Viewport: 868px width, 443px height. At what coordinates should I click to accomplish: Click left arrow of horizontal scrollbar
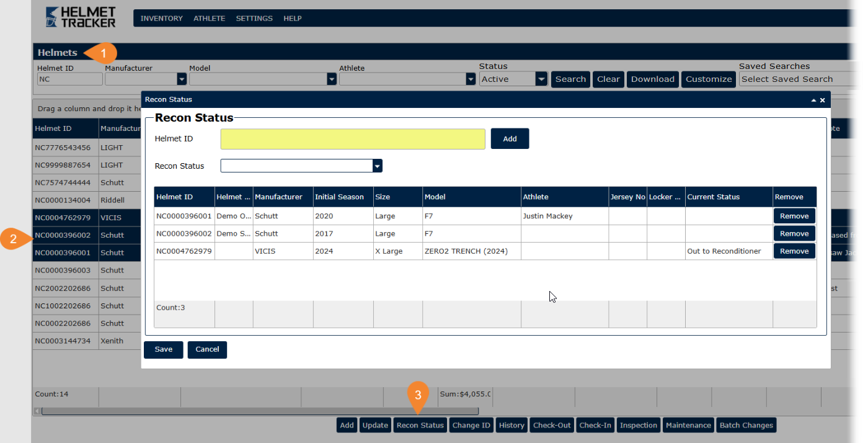(37, 411)
